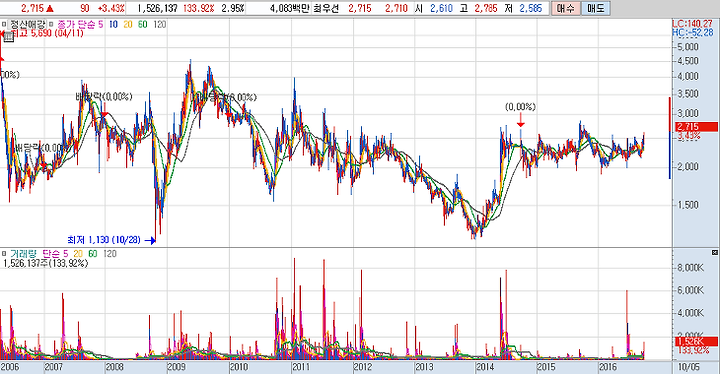Select the green 60 volume average label
The height and width of the screenshot is (374, 720).
click(93, 254)
